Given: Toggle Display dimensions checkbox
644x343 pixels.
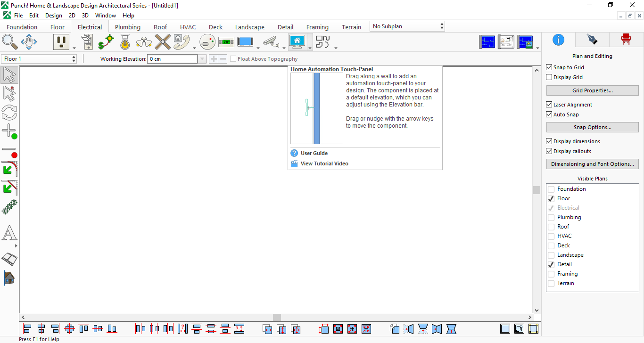Looking at the screenshot, I should pos(549,141).
